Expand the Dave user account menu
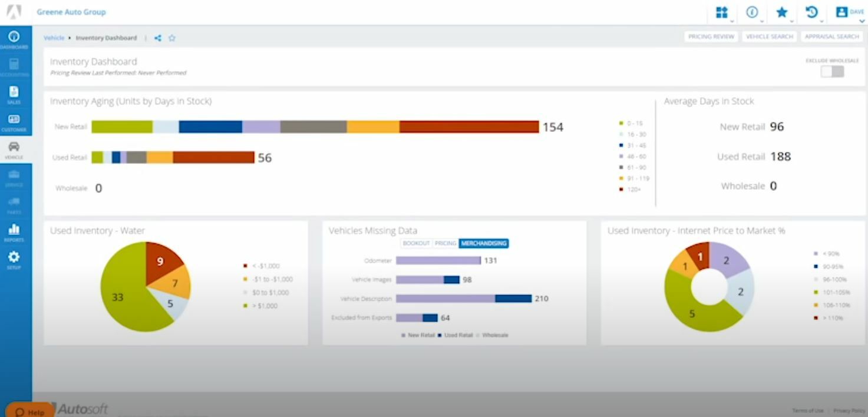This screenshot has width=868, height=417. click(x=847, y=11)
